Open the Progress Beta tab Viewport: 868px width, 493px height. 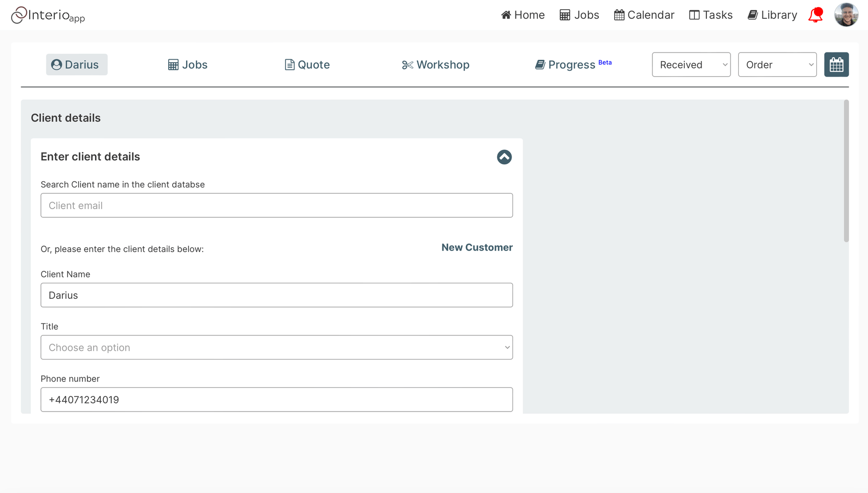point(573,65)
